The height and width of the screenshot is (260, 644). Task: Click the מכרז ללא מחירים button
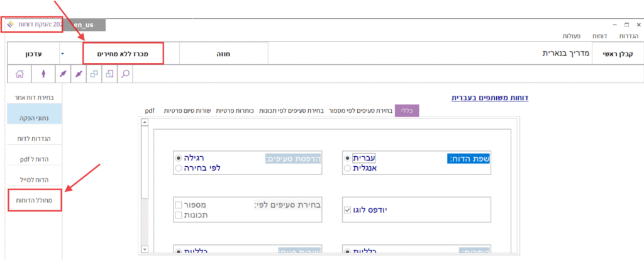tap(123, 54)
